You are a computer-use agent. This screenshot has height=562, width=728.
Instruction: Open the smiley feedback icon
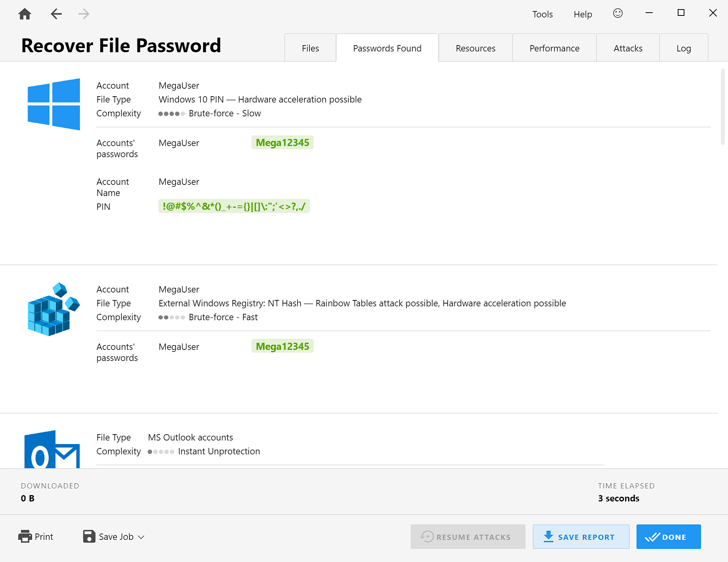click(617, 13)
